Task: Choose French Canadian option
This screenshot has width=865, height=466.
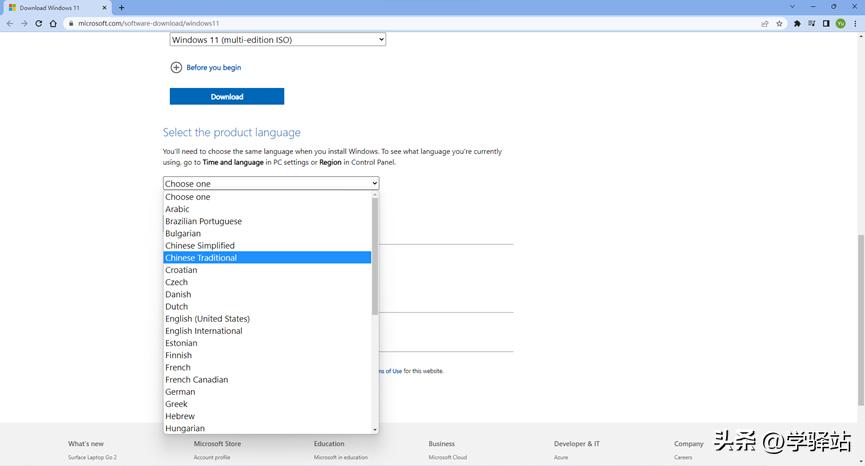Action: (x=267, y=379)
